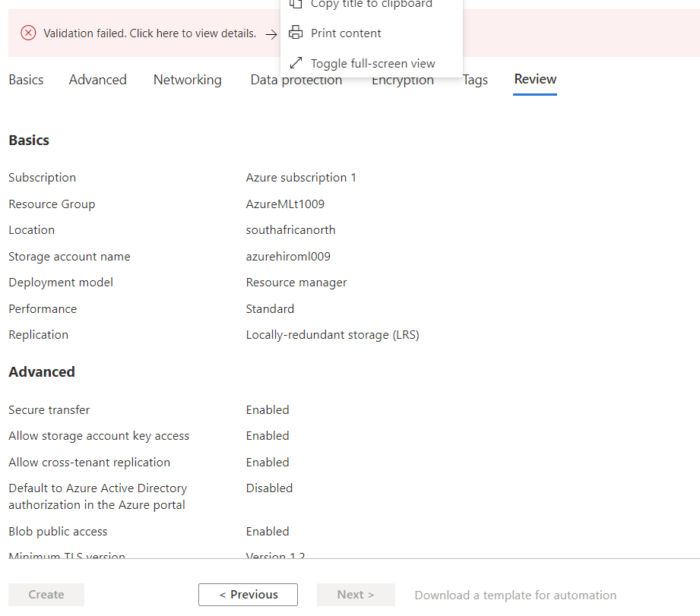Image resolution: width=700 pixels, height=616 pixels.
Task: Click the full-screen expand arrows icon
Action: click(x=296, y=63)
